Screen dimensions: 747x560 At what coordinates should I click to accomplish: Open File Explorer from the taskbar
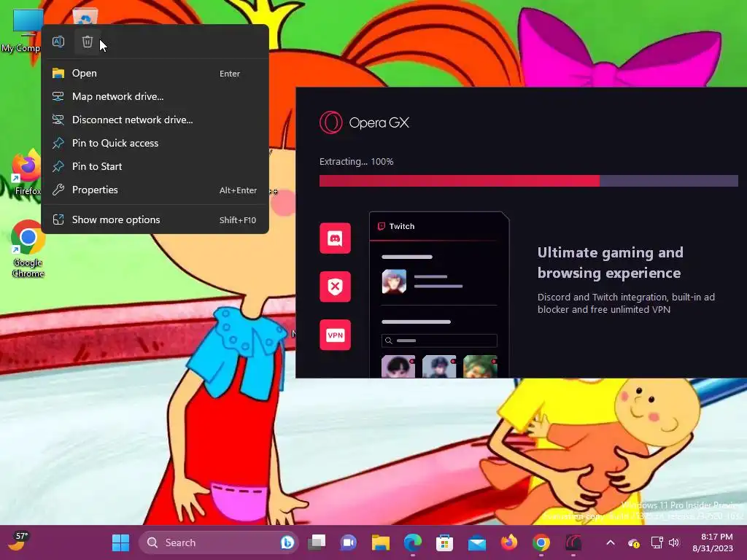(380, 542)
